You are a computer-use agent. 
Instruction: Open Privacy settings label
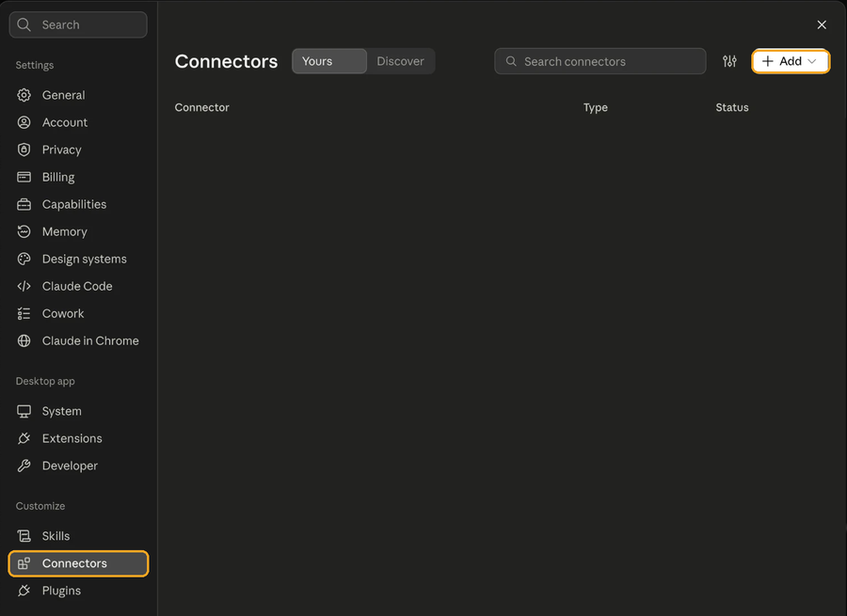tap(61, 150)
